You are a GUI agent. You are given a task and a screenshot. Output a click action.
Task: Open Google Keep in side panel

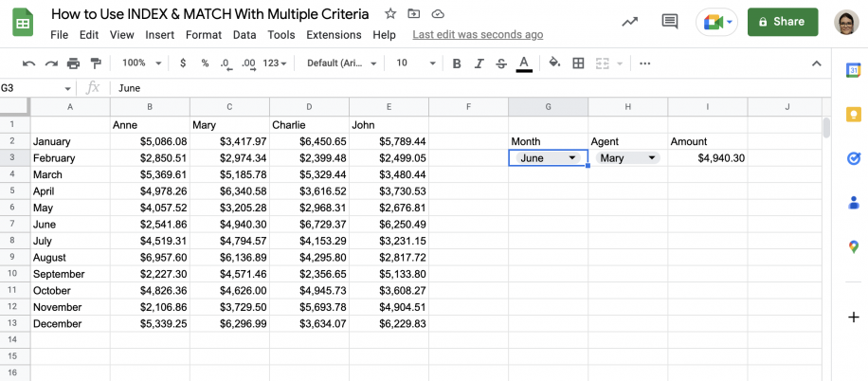(x=853, y=115)
